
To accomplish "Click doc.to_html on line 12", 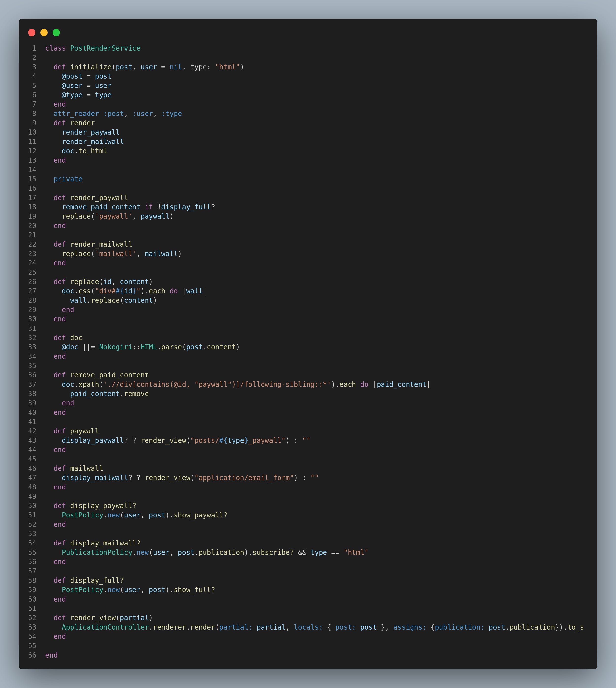I will click(x=84, y=151).
